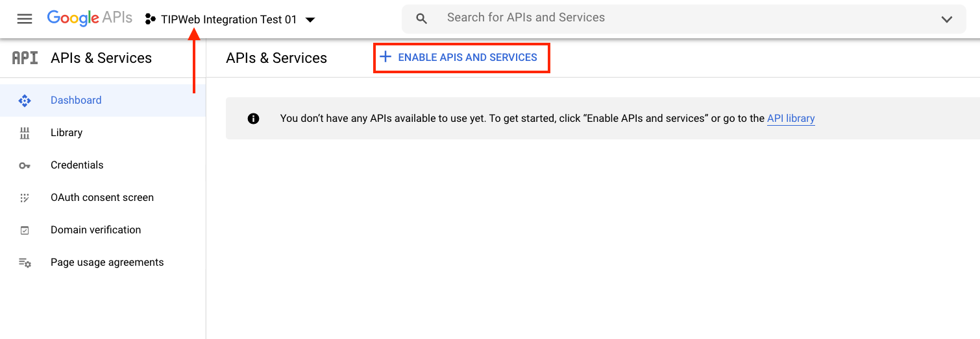Click the OAuth consent screen icon
The width and height of the screenshot is (980, 339).
25,198
